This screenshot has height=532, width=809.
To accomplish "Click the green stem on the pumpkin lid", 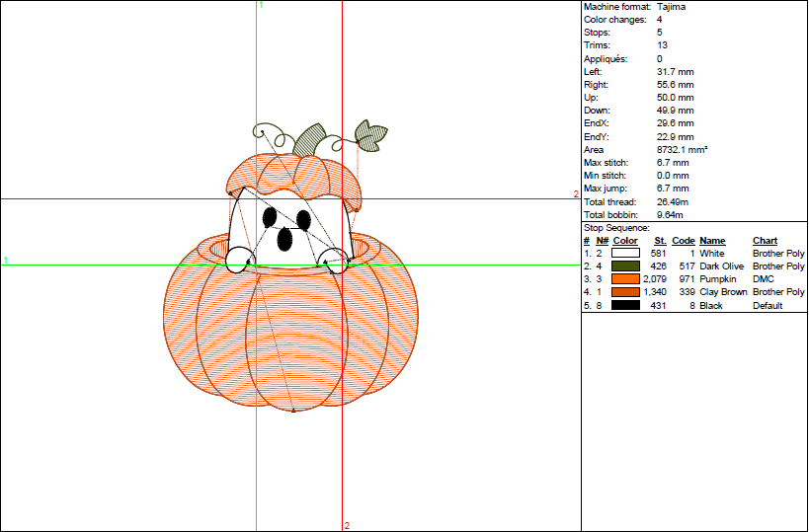I will 309,139.
